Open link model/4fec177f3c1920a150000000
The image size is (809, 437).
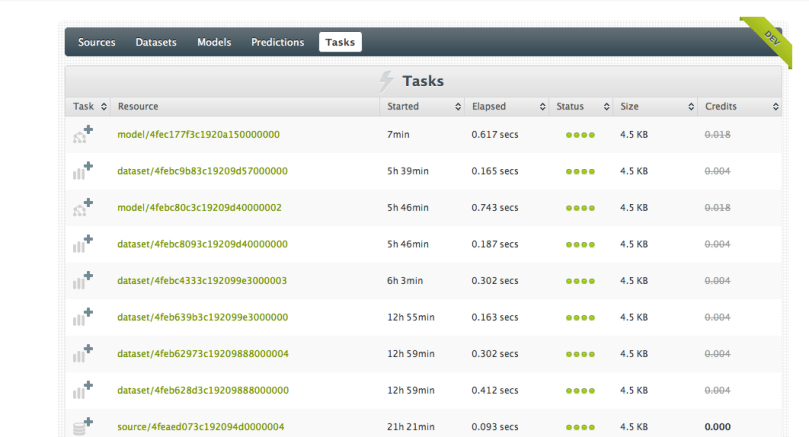(198, 134)
